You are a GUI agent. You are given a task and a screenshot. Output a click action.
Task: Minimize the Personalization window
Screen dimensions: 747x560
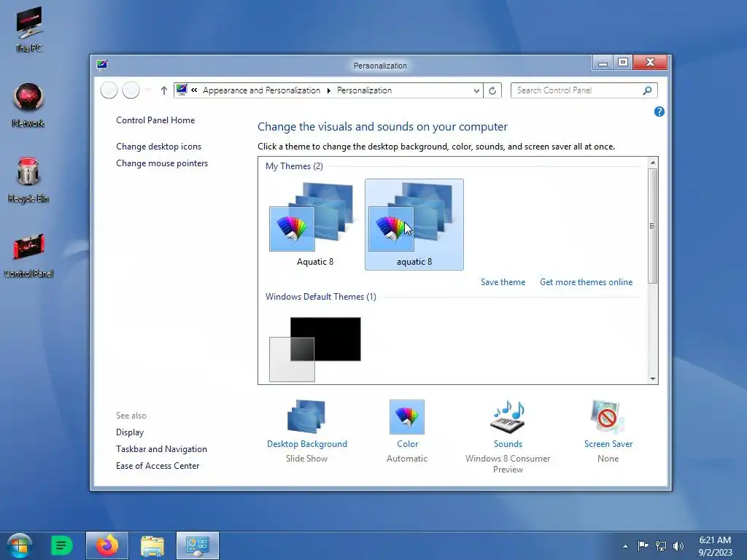tap(603, 63)
